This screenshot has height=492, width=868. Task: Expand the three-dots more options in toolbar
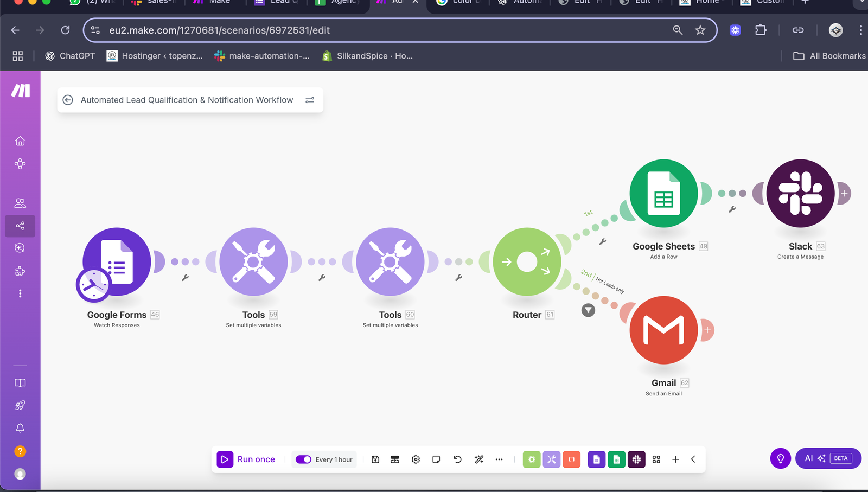[499, 459]
